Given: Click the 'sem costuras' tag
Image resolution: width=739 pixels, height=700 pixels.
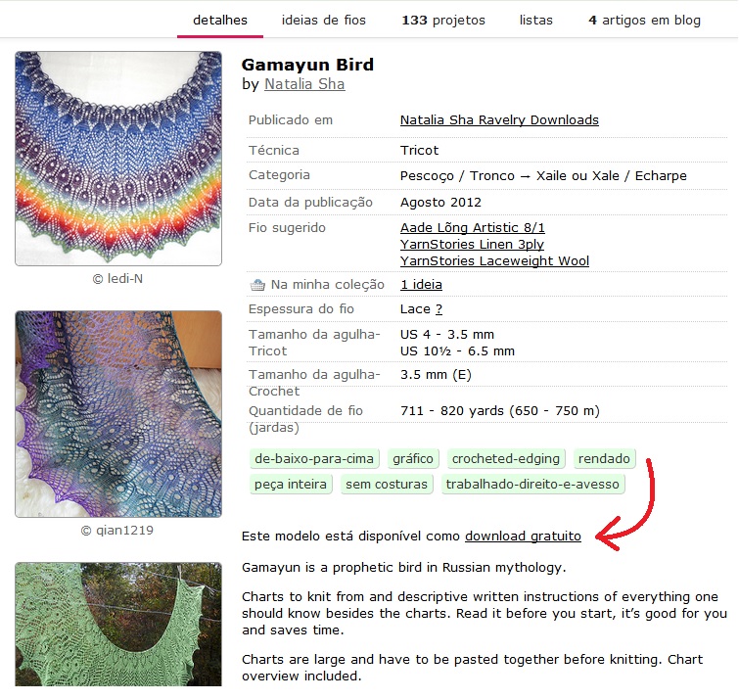Looking at the screenshot, I should click(387, 484).
